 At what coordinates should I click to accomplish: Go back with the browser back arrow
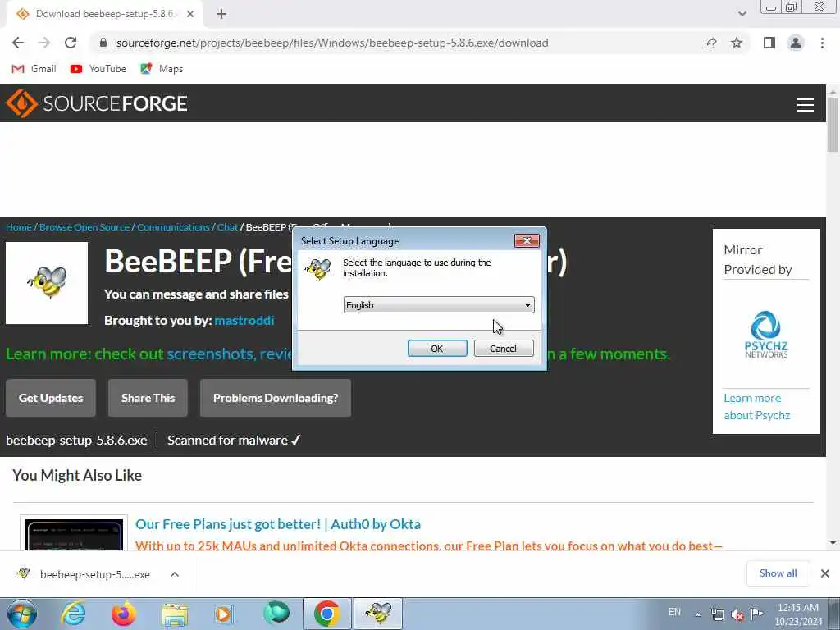tap(18, 43)
